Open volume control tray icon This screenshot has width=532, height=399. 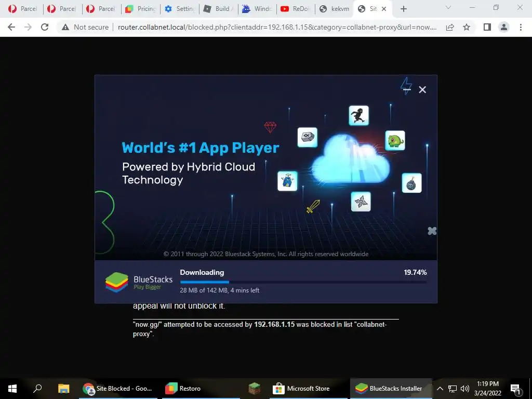click(465, 389)
